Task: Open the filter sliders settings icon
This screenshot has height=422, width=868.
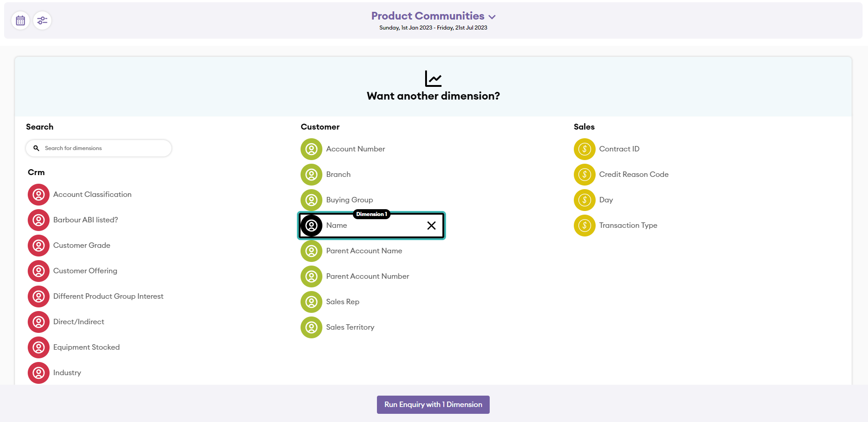Action: [x=42, y=20]
